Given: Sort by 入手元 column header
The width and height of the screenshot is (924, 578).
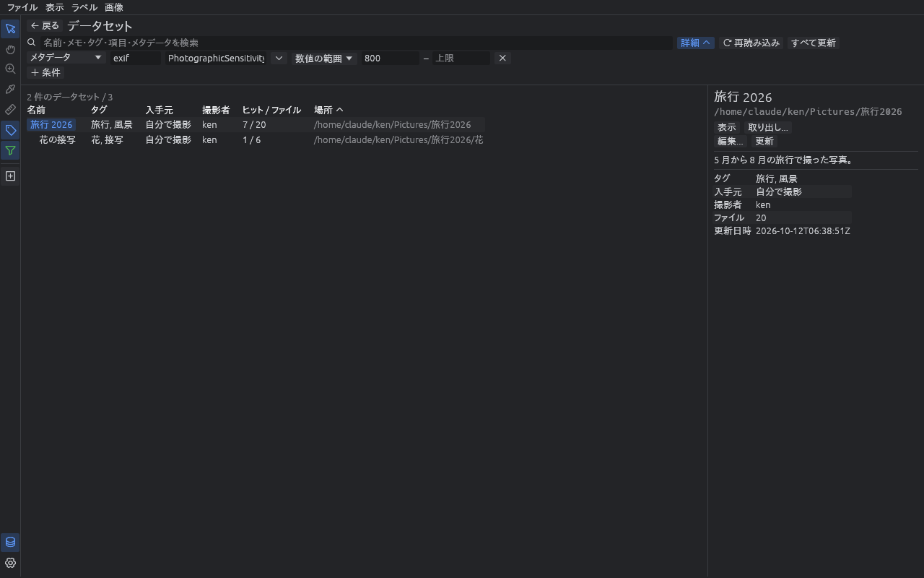Looking at the screenshot, I should click(159, 110).
